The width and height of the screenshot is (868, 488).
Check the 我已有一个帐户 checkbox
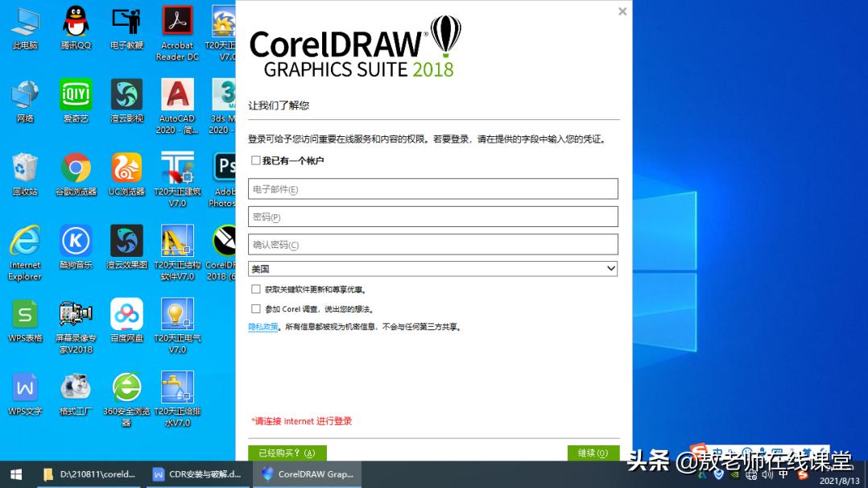point(256,159)
